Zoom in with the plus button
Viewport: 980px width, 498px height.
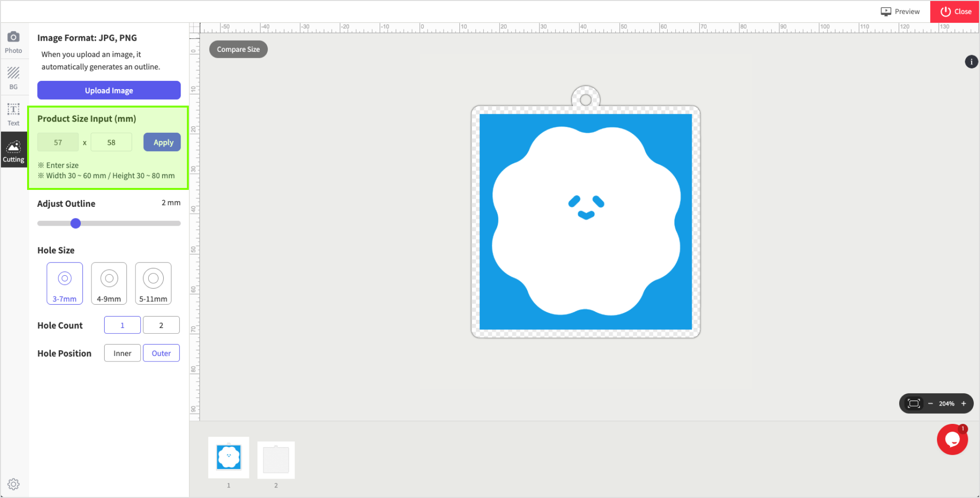[x=964, y=404]
